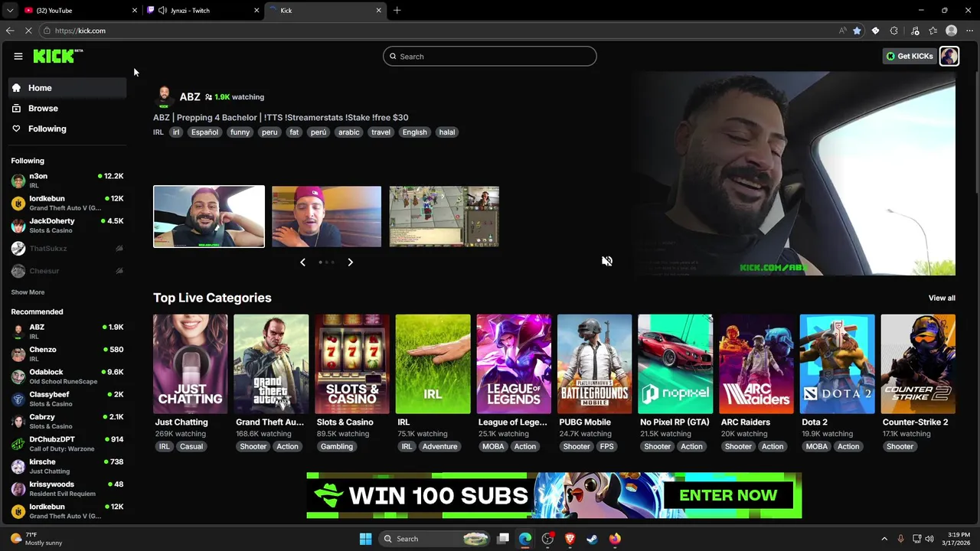
Task: Open browser extensions puzzle icon
Action: pos(894,31)
